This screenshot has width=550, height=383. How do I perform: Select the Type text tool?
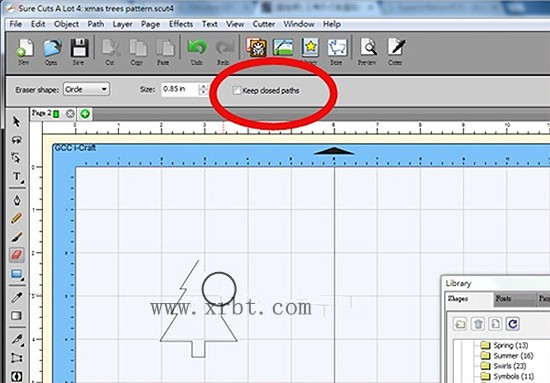[17, 176]
